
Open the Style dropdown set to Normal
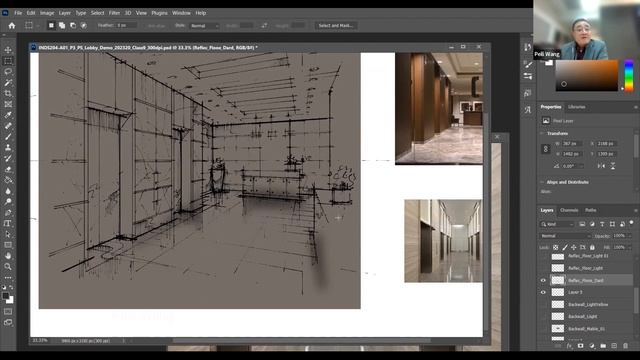coord(204,25)
